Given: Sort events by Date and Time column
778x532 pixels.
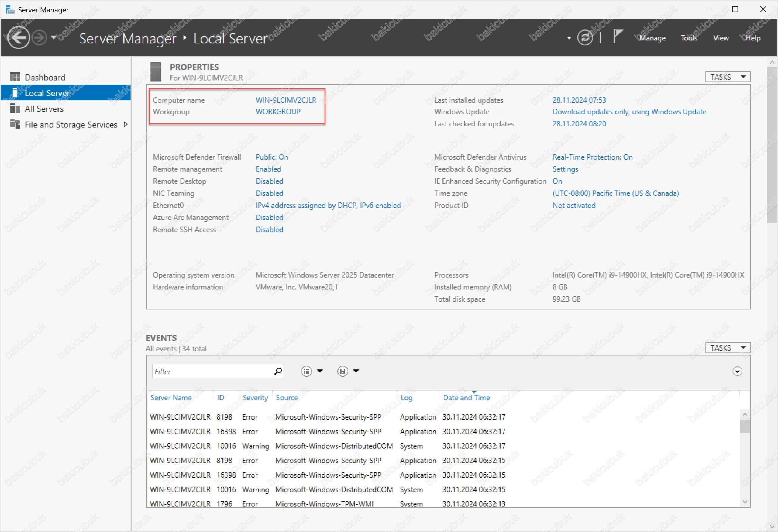Looking at the screenshot, I should click(x=466, y=397).
